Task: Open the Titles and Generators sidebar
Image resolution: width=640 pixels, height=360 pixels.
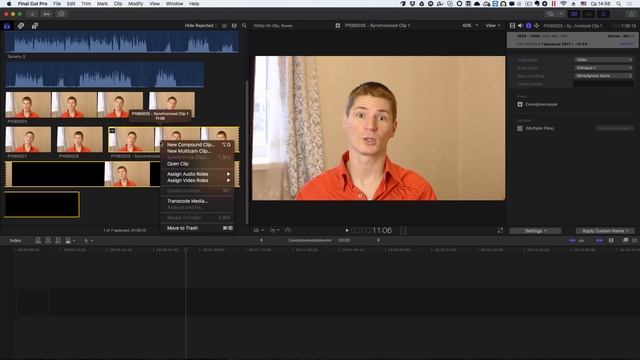Action: (35, 26)
